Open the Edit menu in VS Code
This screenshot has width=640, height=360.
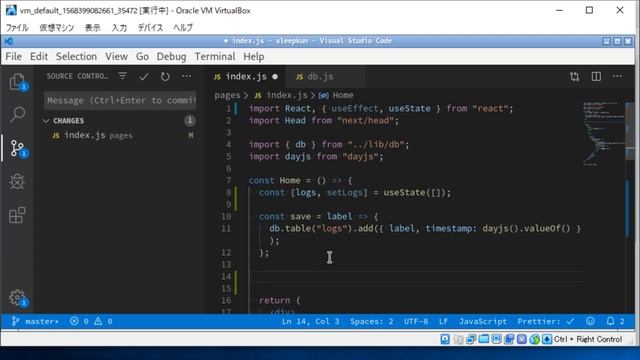pyautogui.click(x=39, y=56)
